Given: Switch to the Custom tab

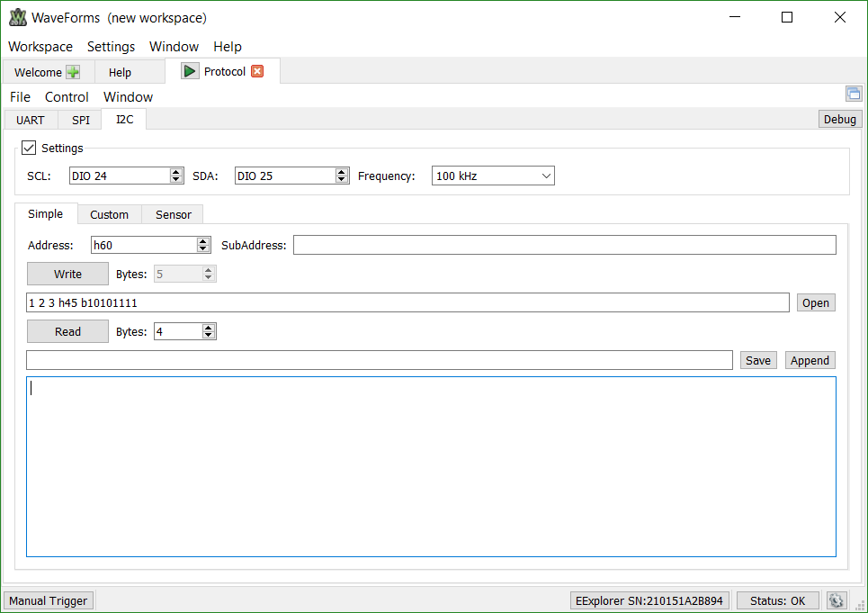Looking at the screenshot, I should pos(109,214).
